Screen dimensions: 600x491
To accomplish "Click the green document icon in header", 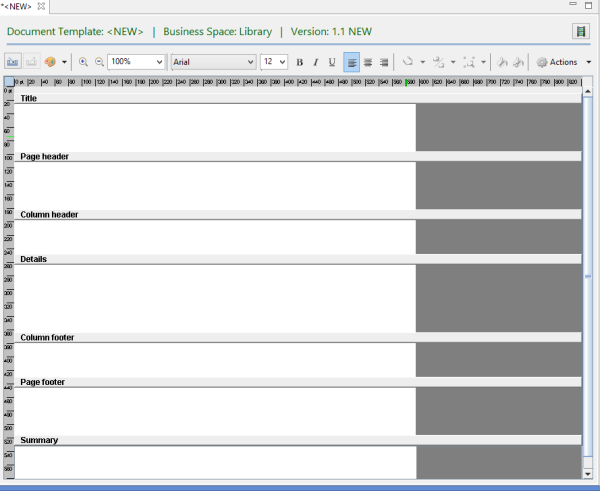I will coord(580,32).
